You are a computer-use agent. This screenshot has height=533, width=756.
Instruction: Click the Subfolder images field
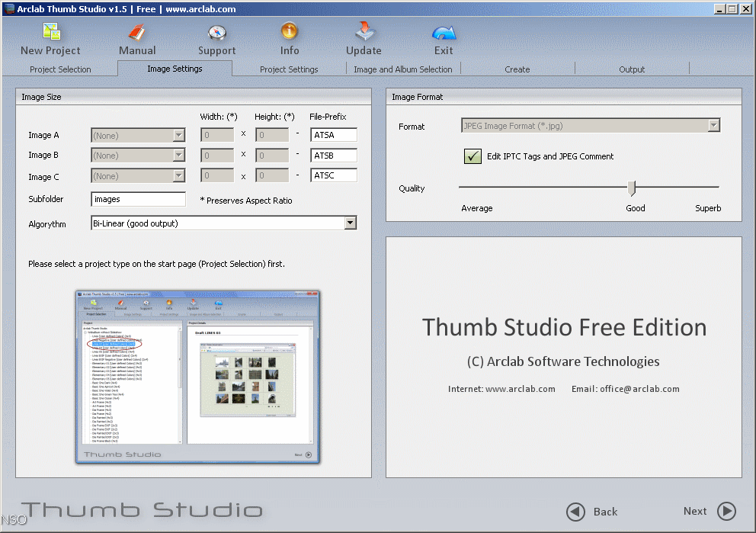point(139,199)
